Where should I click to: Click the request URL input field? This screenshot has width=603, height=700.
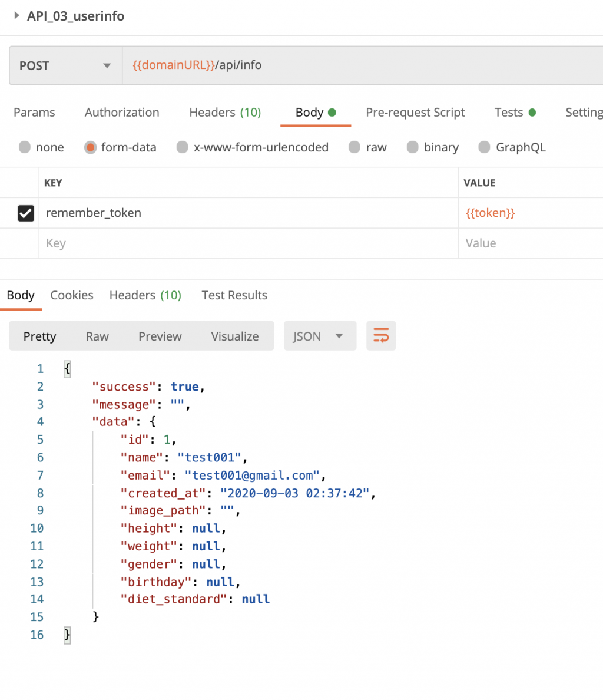tap(359, 65)
